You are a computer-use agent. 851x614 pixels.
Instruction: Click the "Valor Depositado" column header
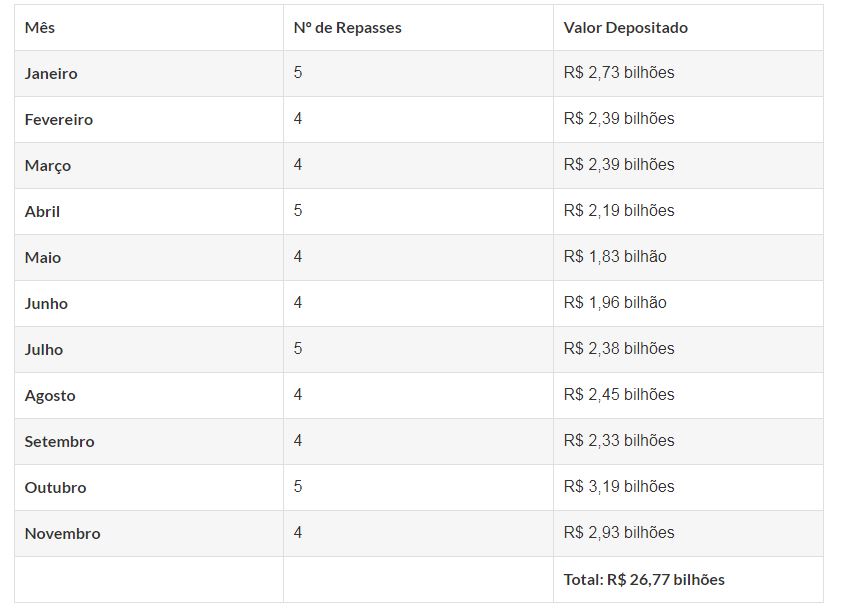[625, 28]
